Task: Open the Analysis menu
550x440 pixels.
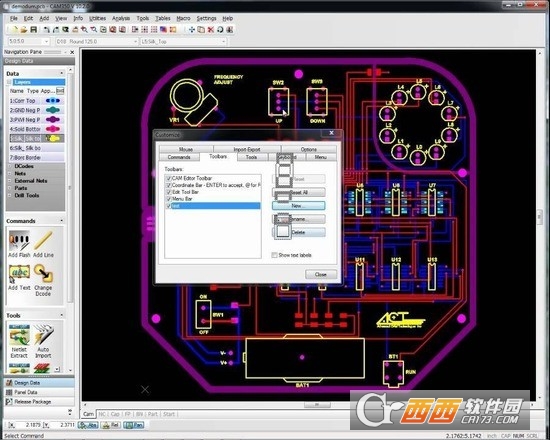Action: point(121,18)
